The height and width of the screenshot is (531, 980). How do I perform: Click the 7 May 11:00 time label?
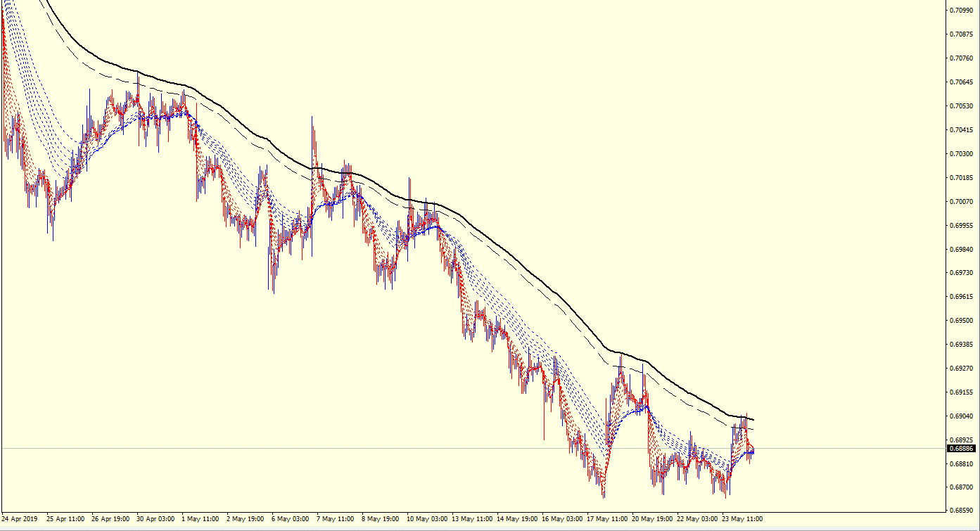click(x=336, y=519)
